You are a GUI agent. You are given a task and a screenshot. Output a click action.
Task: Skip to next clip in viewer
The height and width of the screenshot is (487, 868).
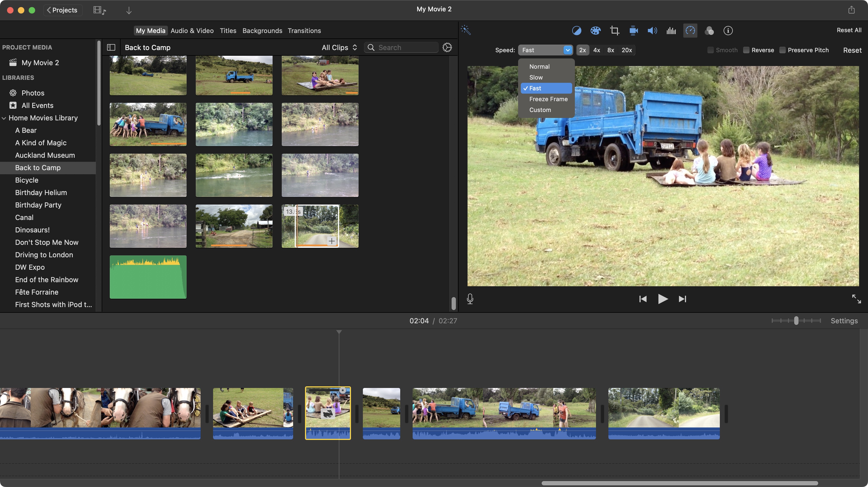pos(682,299)
